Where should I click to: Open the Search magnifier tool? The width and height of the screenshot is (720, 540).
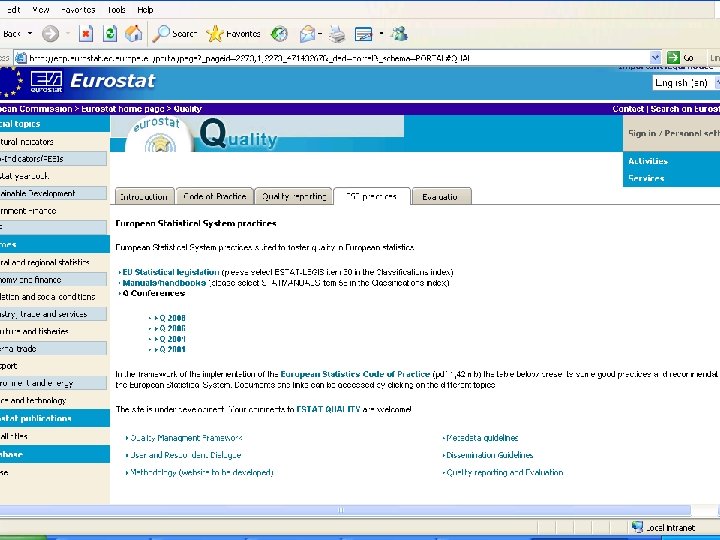[x=175, y=34]
